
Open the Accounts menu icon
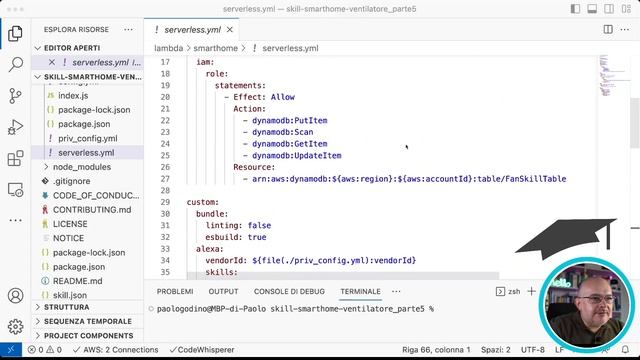tap(15, 296)
